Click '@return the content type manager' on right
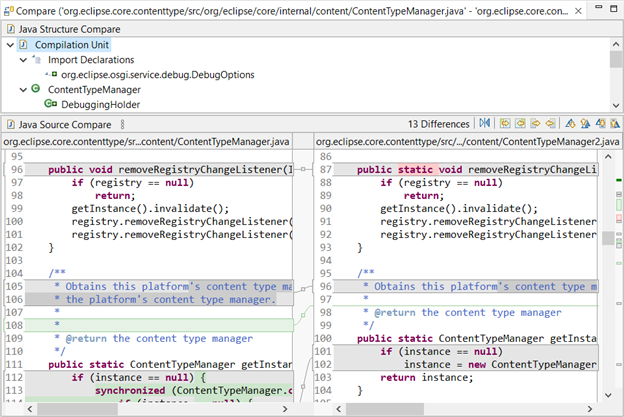Image resolution: width=624 pixels, height=417 pixels. pos(468,312)
